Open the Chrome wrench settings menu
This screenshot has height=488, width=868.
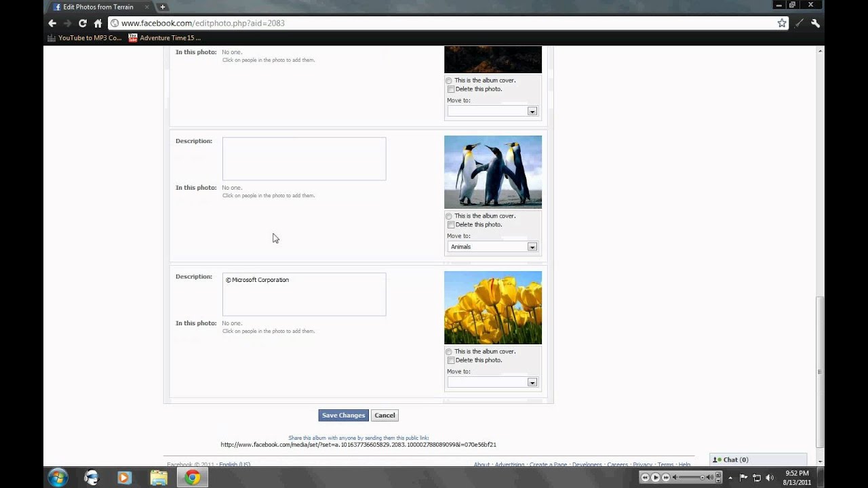814,22
